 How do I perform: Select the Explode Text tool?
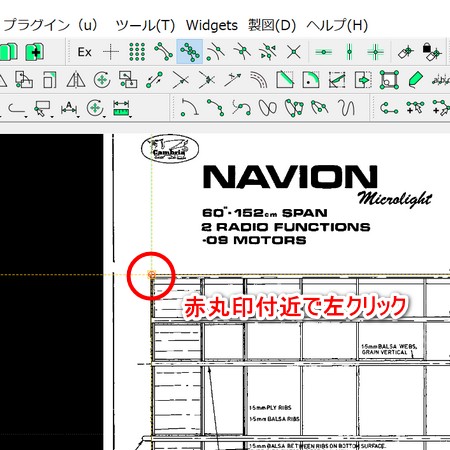441,80
